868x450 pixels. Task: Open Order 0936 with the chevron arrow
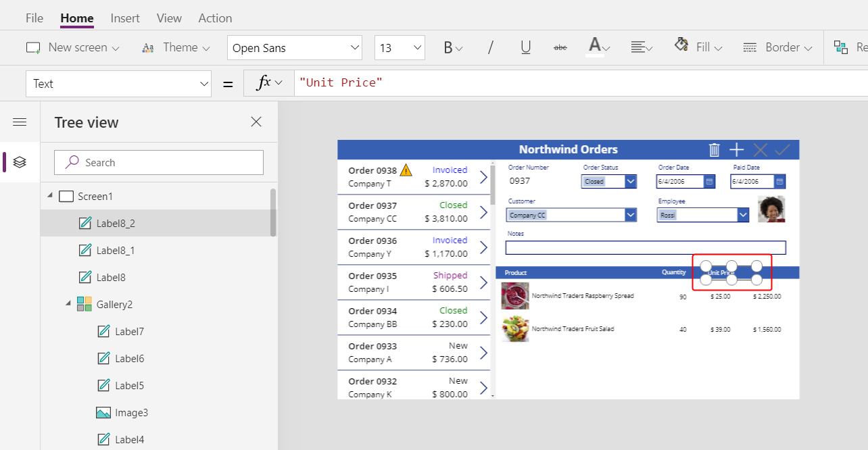point(483,247)
